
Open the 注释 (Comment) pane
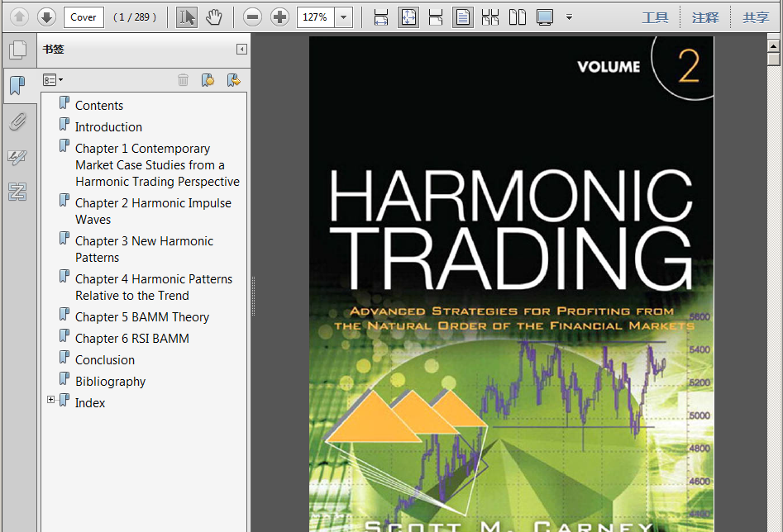705,18
